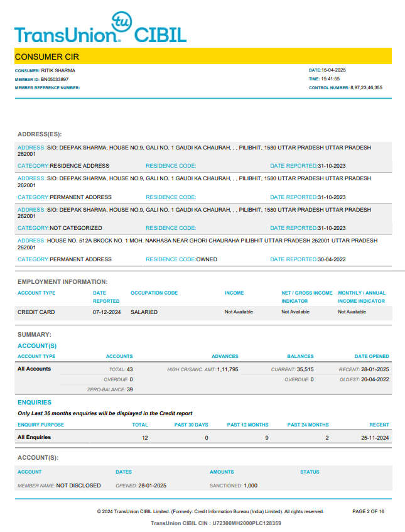Image resolution: width=405 pixels, height=532 pixels.
Task: Click the NOT DISCLOSED member name
Action: click(x=78, y=486)
